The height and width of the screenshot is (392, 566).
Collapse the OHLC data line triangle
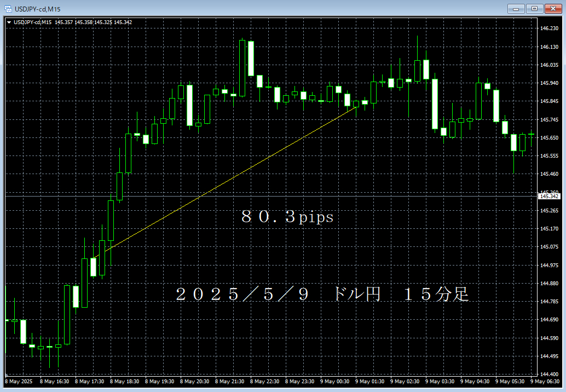tap(9, 23)
